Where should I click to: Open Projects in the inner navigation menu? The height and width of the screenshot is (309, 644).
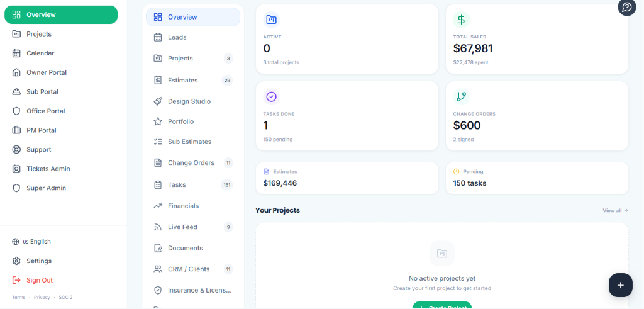193,59
